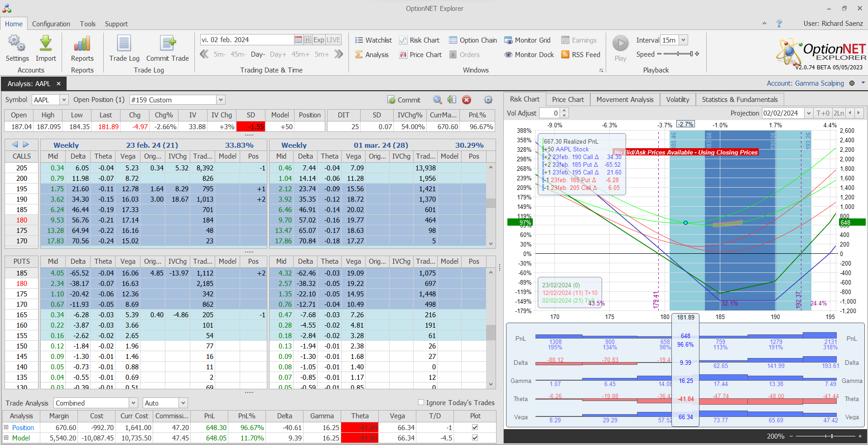868x445 pixels.
Task: Click the compare columns icon beside magnifier
Action: (452, 100)
